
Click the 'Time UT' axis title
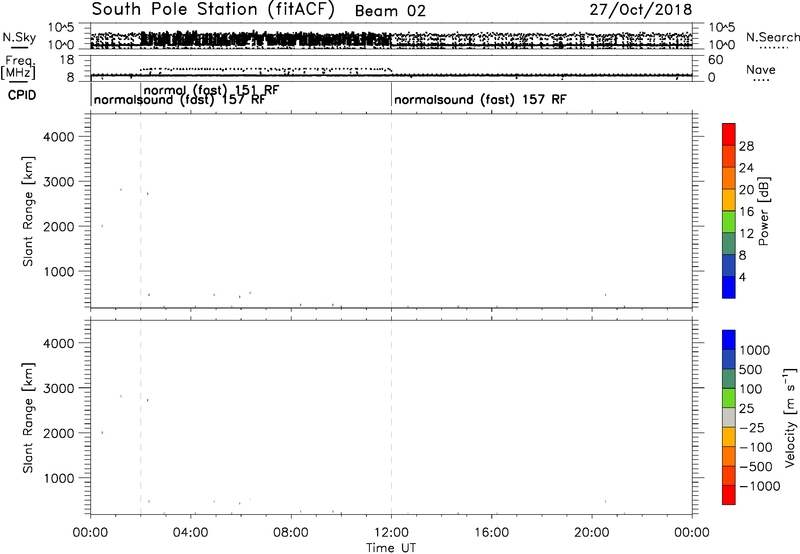point(391,548)
